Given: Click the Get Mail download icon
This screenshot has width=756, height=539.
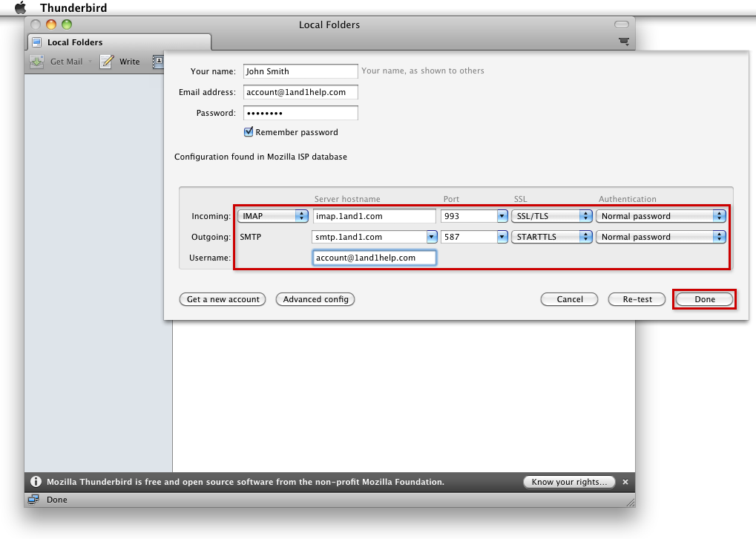Looking at the screenshot, I should 36,62.
